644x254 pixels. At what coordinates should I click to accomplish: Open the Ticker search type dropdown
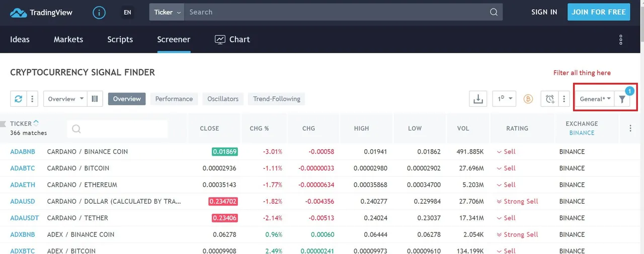click(167, 12)
